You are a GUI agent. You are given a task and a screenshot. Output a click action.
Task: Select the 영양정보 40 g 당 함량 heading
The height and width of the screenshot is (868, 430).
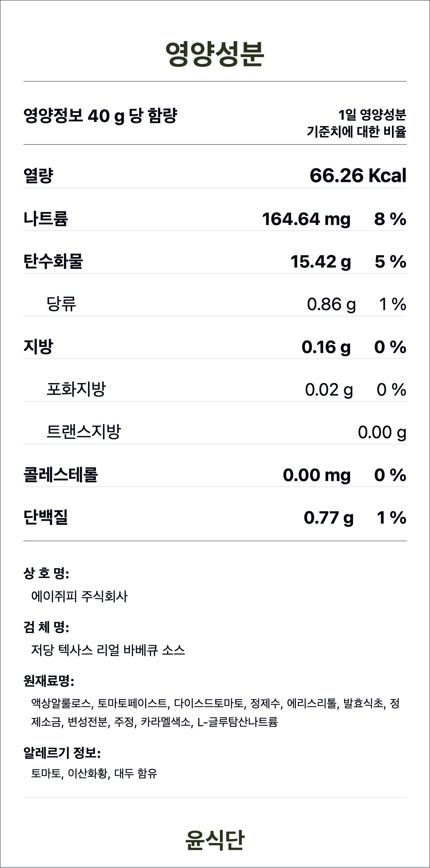point(100,116)
